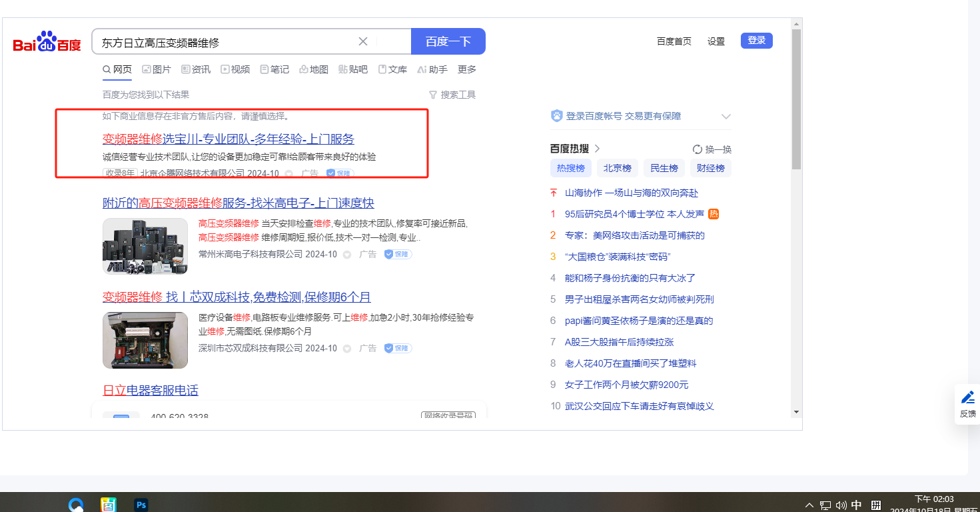Expand the 更多 search categories menu
Screen dimensions: 980x512
point(467,69)
